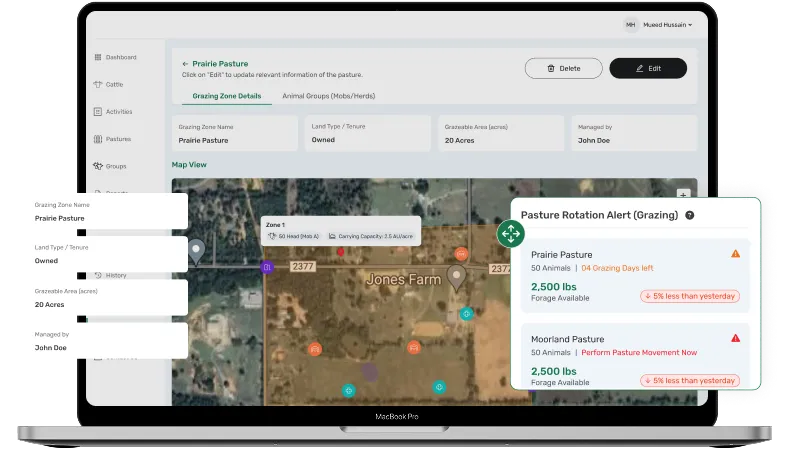Click the 'Pasture Rotation Alert (Grazing)' heading
The width and height of the screenshot is (790, 467).
(x=600, y=215)
